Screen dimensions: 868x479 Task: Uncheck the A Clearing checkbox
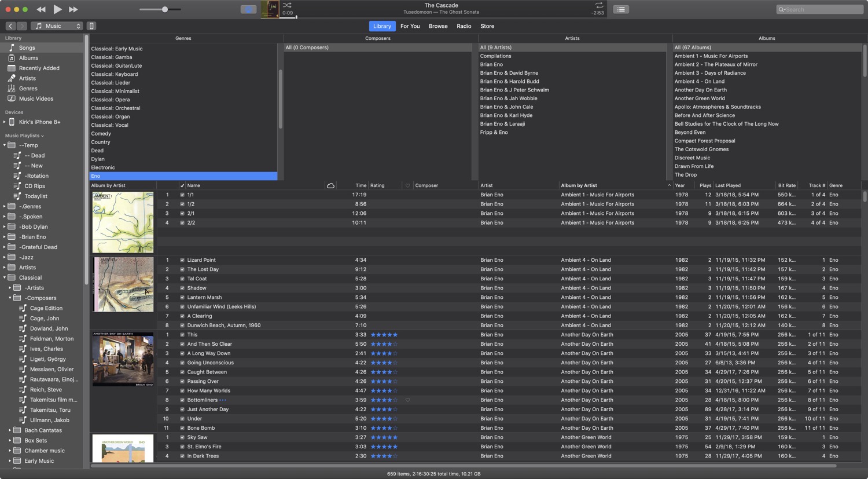[182, 316]
